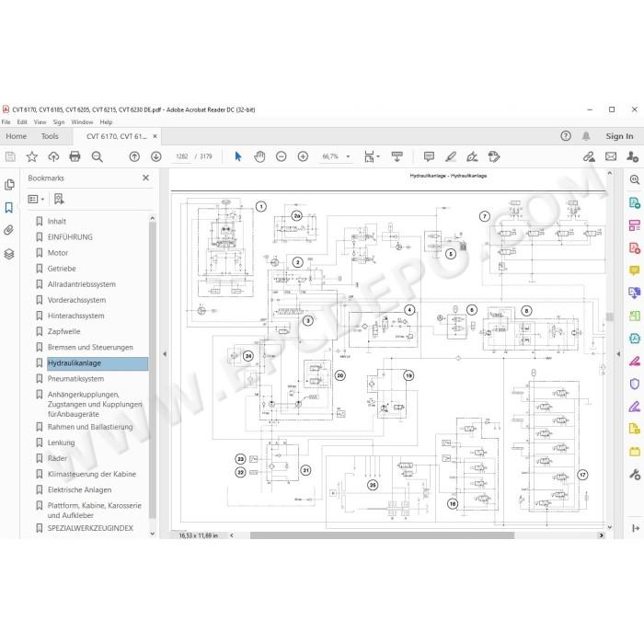The height and width of the screenshot is (644, 644).
Task: Click the Sign In button
Action: 619,136
